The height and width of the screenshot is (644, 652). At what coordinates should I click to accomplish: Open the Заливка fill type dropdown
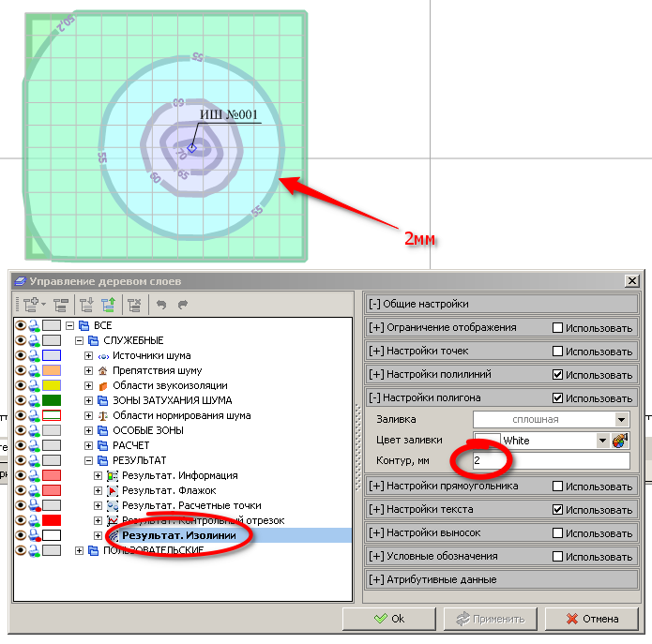point(621,420)
